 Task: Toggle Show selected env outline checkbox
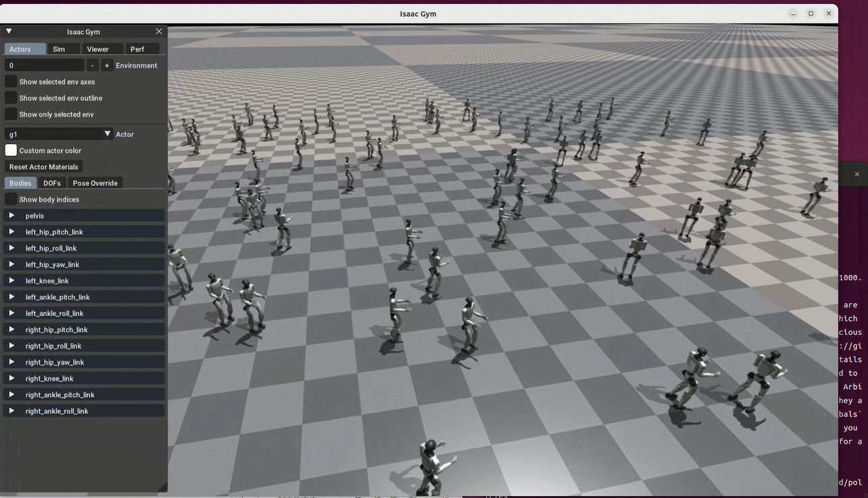click(11, 98)
